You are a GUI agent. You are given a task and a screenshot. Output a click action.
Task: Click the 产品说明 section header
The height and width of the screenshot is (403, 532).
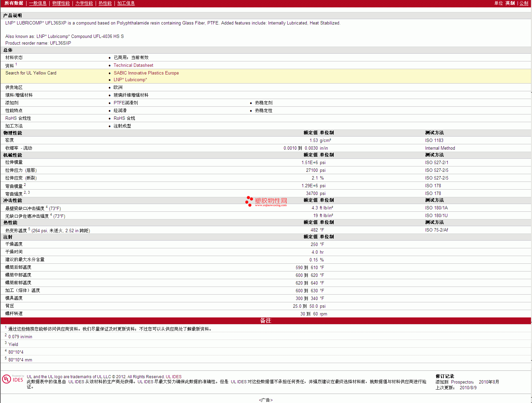click(x=12, y=16)
